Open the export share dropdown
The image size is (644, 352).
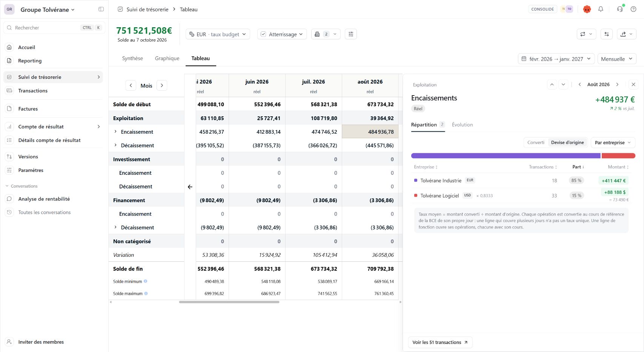click(x=627, y=34)
